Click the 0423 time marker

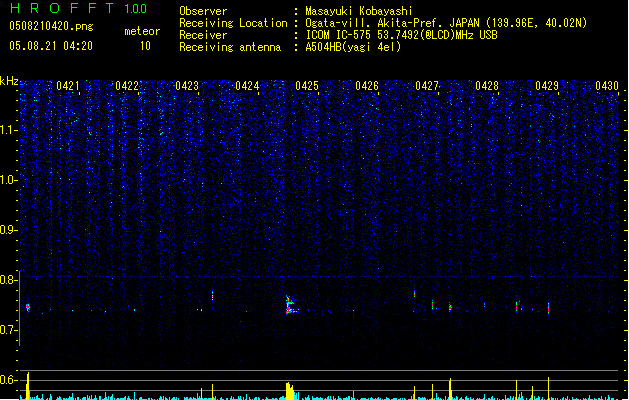pos(187,86)
